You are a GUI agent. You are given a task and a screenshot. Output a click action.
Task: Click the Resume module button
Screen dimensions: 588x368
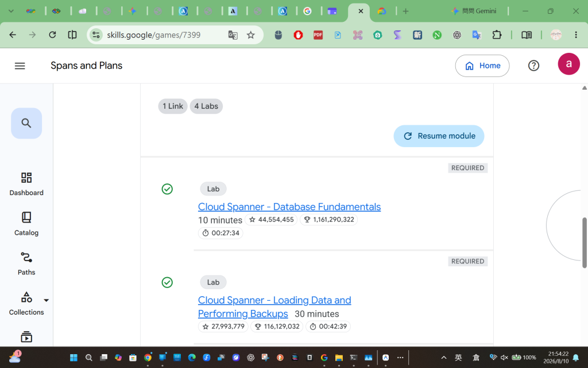click(x=439, y=136)
